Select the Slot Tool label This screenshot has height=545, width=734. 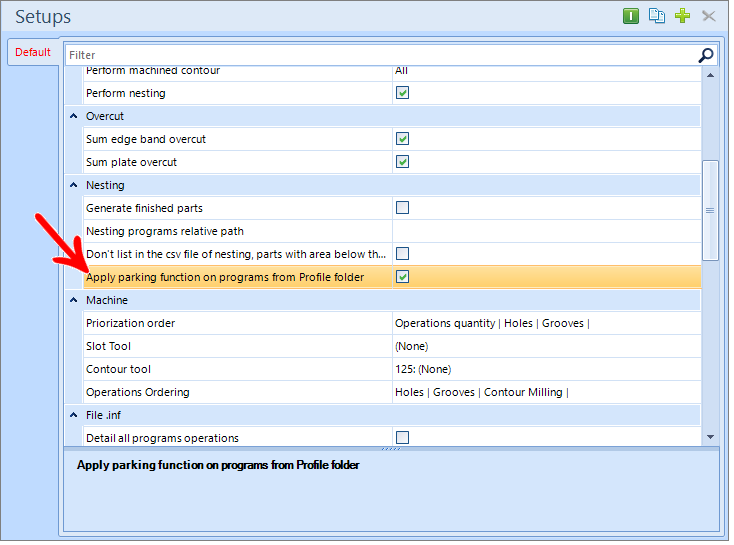[109, 348]
